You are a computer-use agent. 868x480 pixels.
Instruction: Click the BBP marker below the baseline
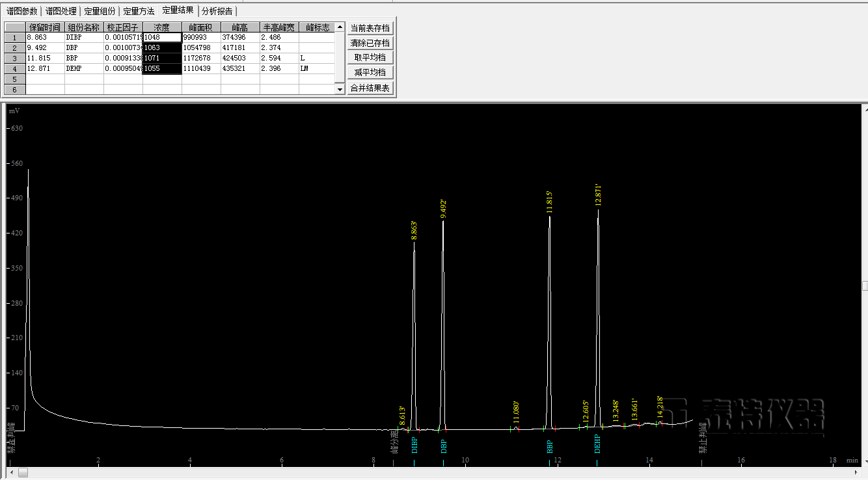click(x=550, y=446)
